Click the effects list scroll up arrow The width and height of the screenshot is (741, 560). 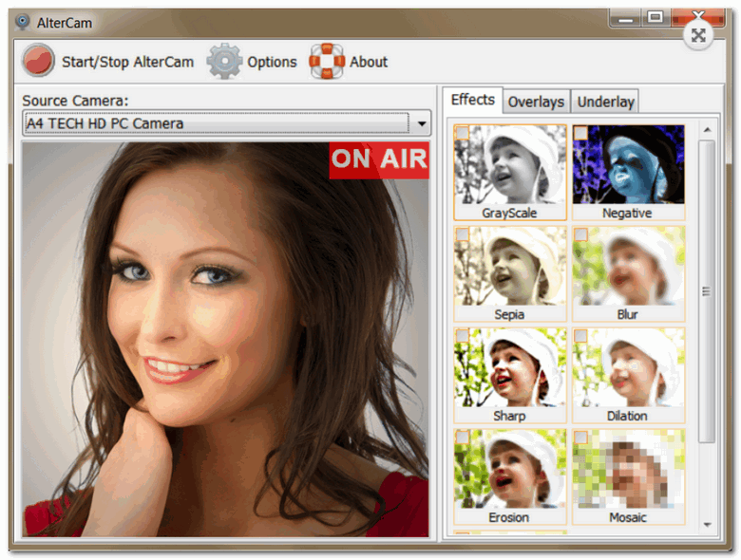[707, 129]
